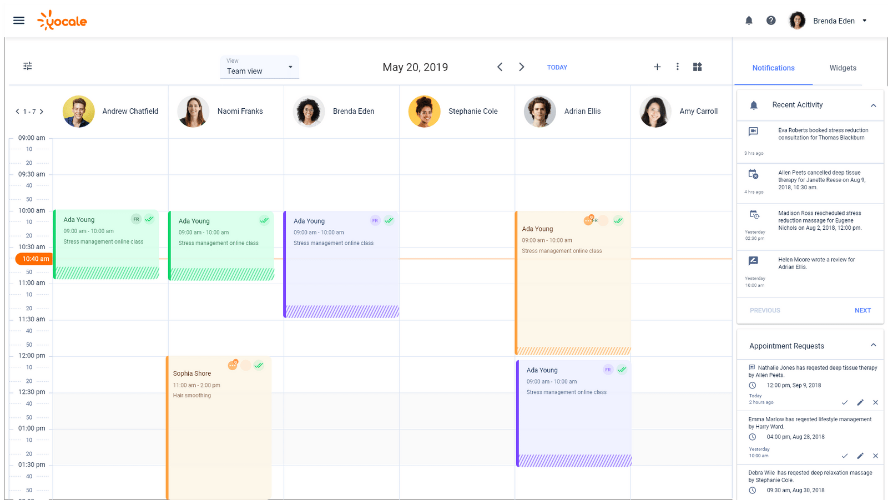Expand the Brenda Eden account dropdown arrow

click(864, 20)
